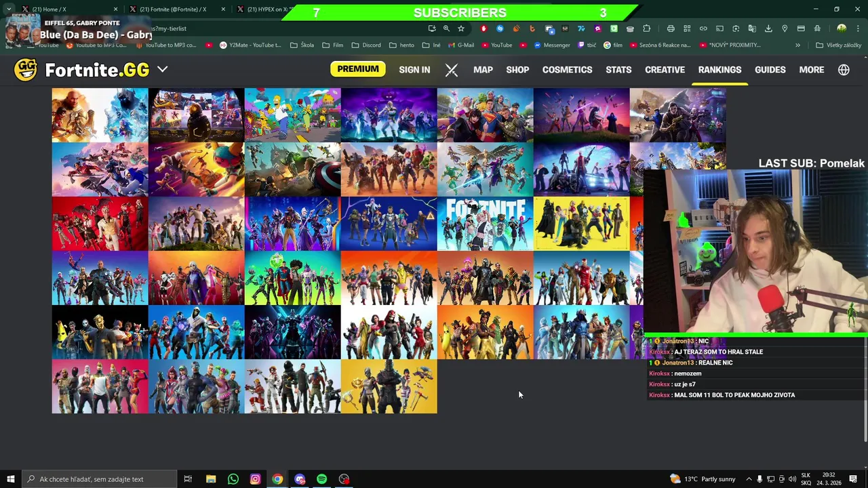
Task: Click the location pin icon in toolbar
Action: [x=785, y=28]
